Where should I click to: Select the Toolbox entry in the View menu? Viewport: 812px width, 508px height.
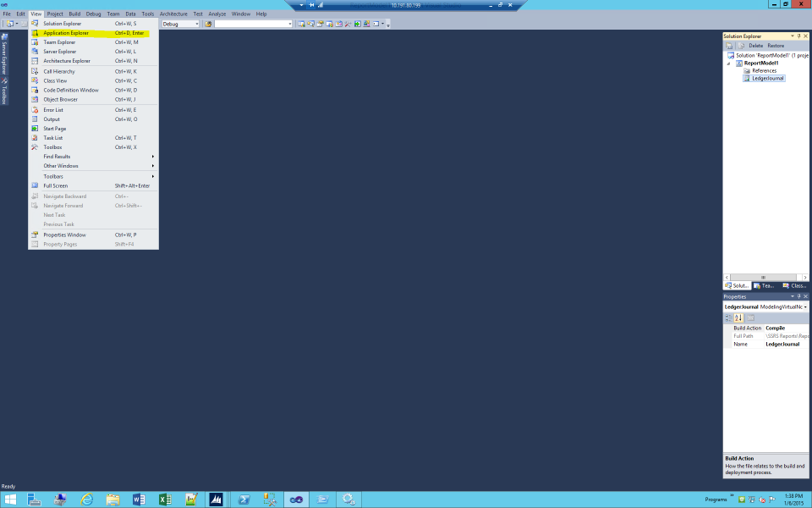pos(52,146)
